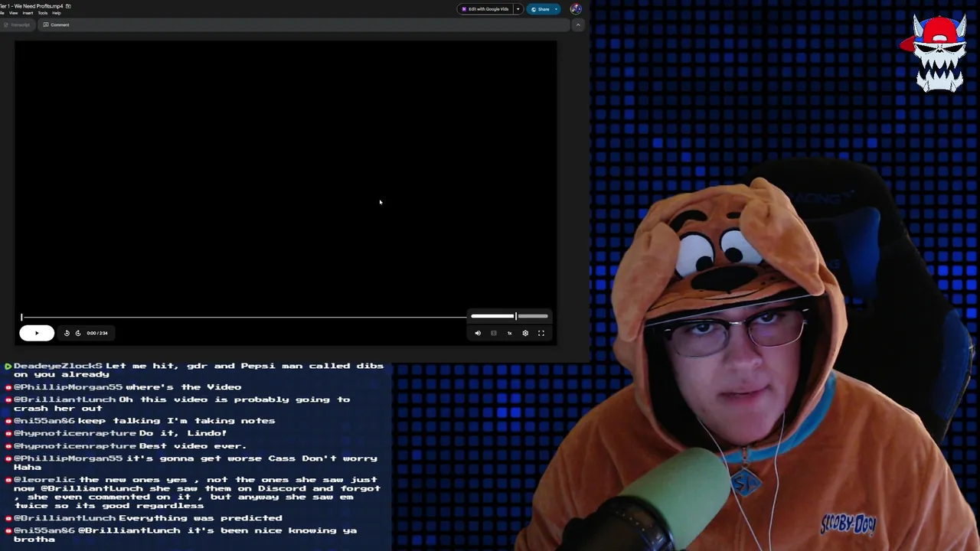Click chat message 'where's the Video'
This screenshot has width=980, height=551.
(x=183, y=387)
